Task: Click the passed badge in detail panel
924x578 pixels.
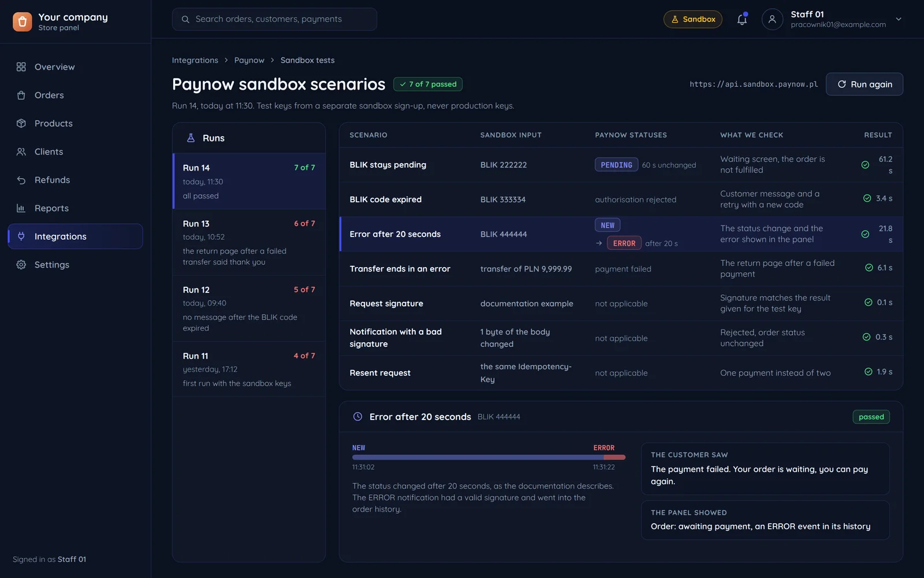Action: (871, 417)
